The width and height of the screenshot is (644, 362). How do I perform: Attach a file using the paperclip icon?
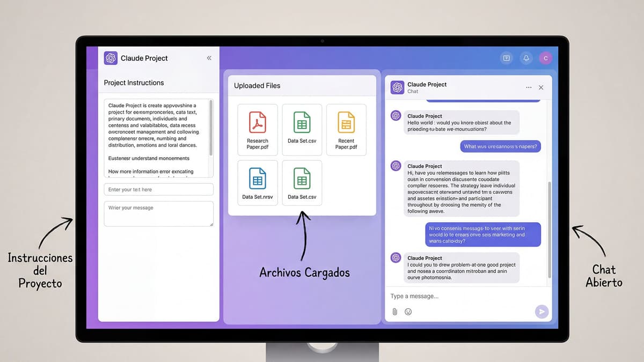(395, 312)
